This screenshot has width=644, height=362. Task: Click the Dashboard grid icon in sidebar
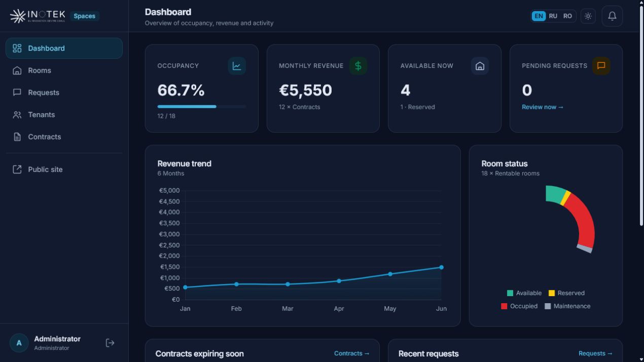pyautogui.click(x=17, y=48)
